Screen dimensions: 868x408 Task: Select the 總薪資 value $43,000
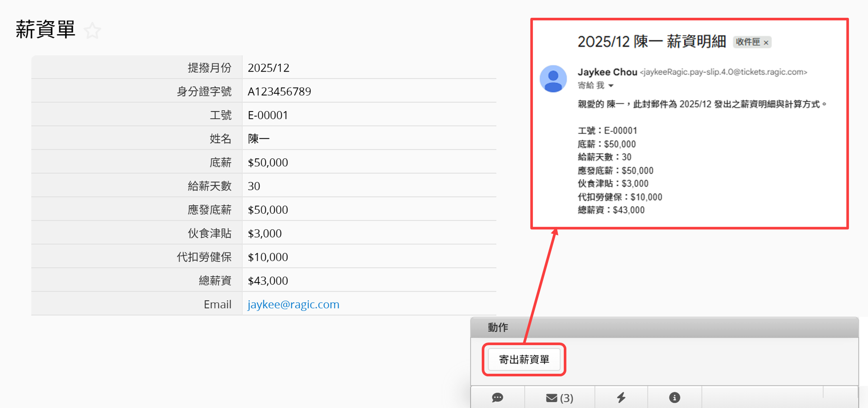[x=268, y=281]
